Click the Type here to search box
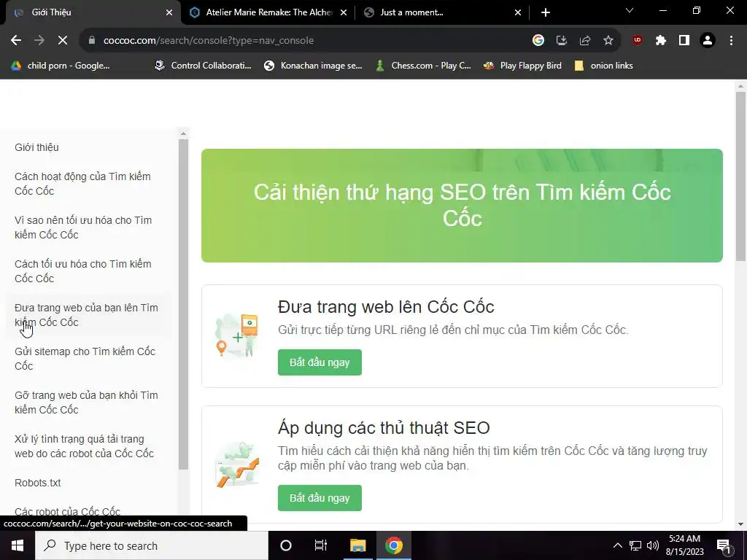Viewport: 747px width, 560px height. (152, 545)
